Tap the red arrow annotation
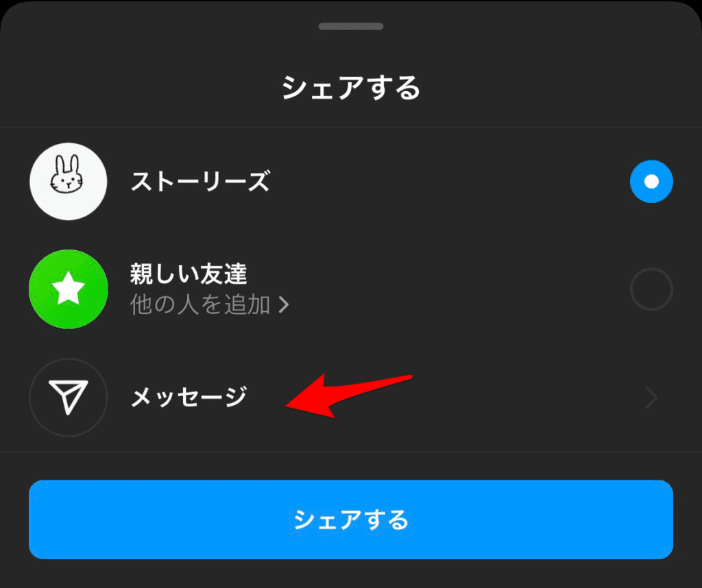Image resolution: width=702 pixels, height=588 pixels. [x=348, y=397]
